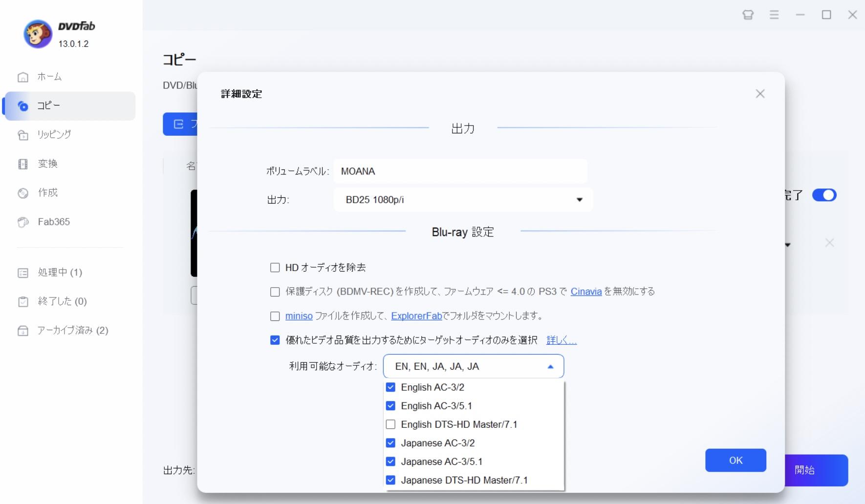Viewport: 865px width, 504px height.
Task: Enable the HD オーディオを除去 checkbox
Action: [275, 268]
